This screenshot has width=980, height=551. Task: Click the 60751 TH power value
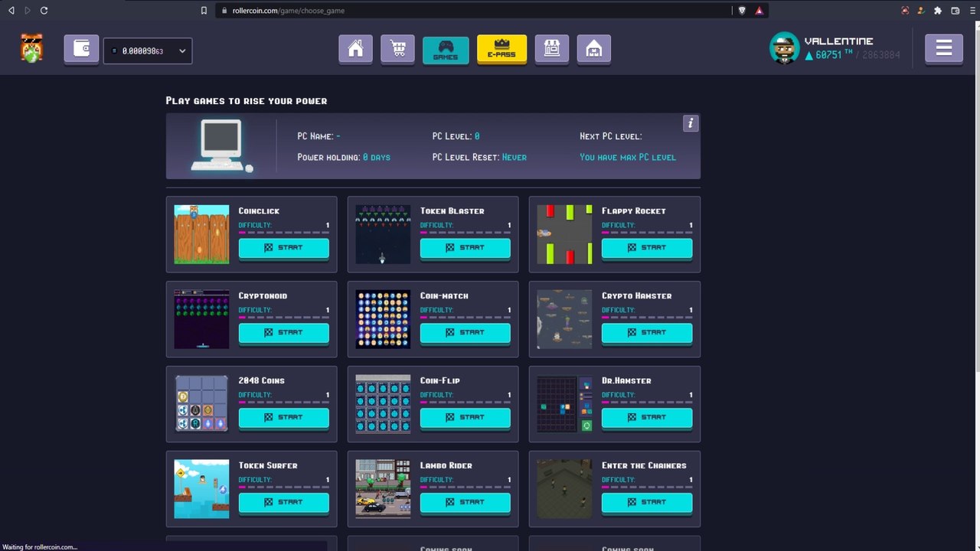point(828,55)
